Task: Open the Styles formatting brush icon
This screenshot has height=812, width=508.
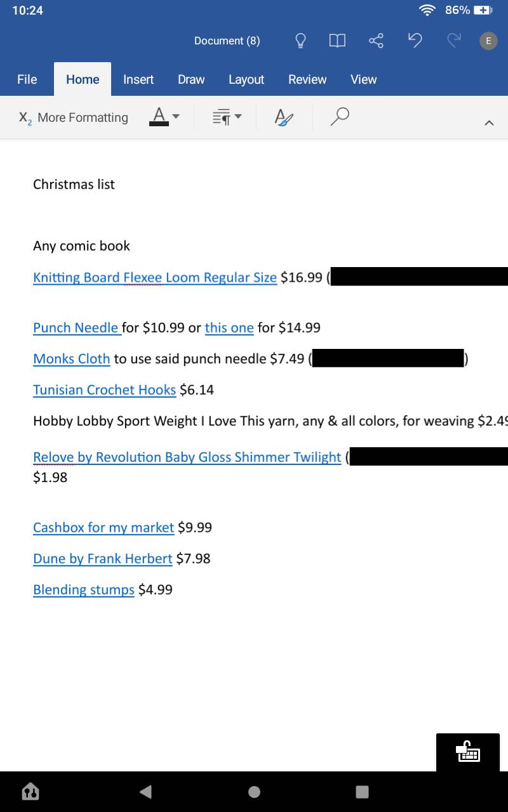Action: (284, 117)
